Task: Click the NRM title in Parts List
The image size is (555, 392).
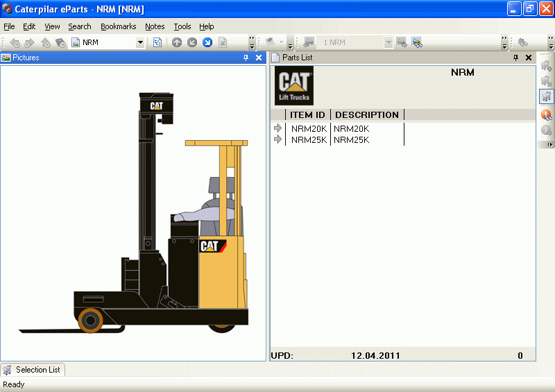Action: (x=462, y=73)
